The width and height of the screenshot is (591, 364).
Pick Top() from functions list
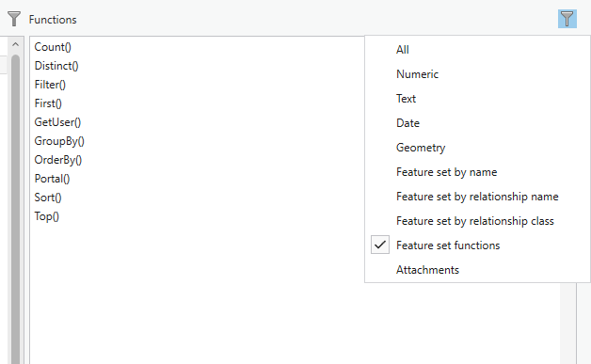[x=47, y=216]
